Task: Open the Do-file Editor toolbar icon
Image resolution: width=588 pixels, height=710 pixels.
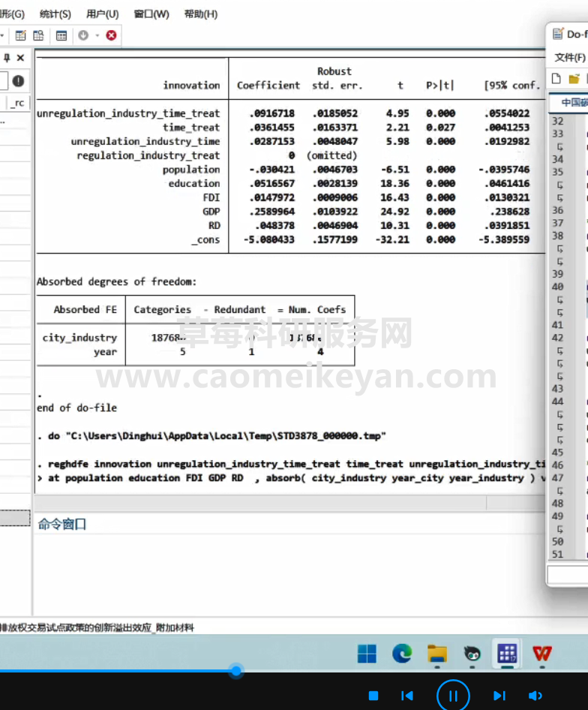Action: pyautogui.click(x=20, y=35)
